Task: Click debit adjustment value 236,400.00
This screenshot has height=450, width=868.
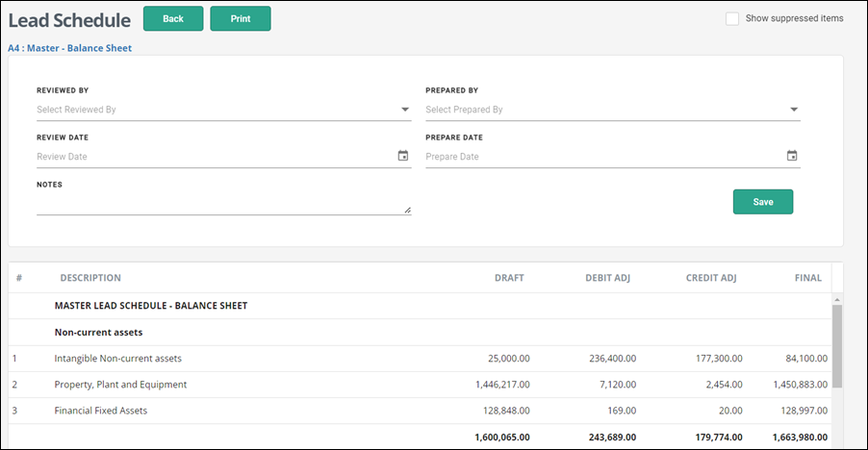Action: pos(612,359)
